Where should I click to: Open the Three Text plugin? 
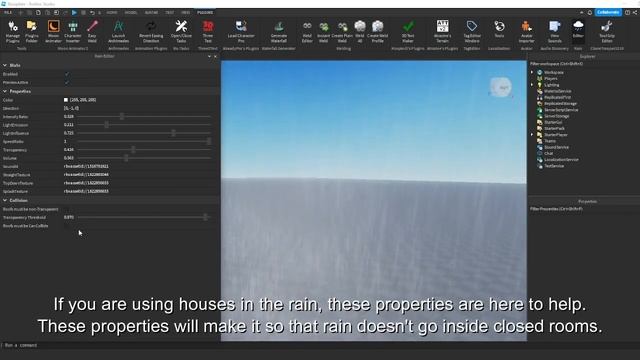pyautogui.click(x=208, y=31)
